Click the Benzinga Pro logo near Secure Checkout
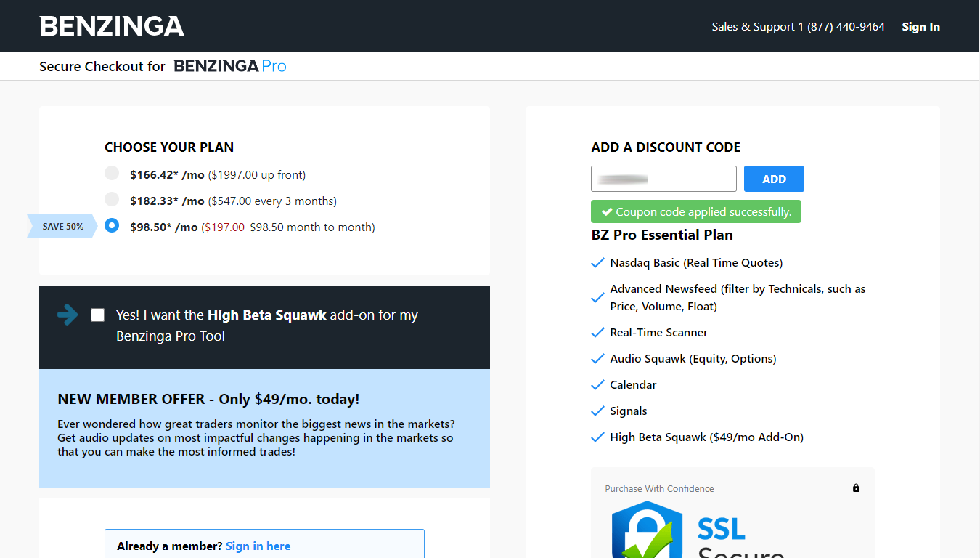The width and height of the screenshot is (980, 558). tap(230, 66)
